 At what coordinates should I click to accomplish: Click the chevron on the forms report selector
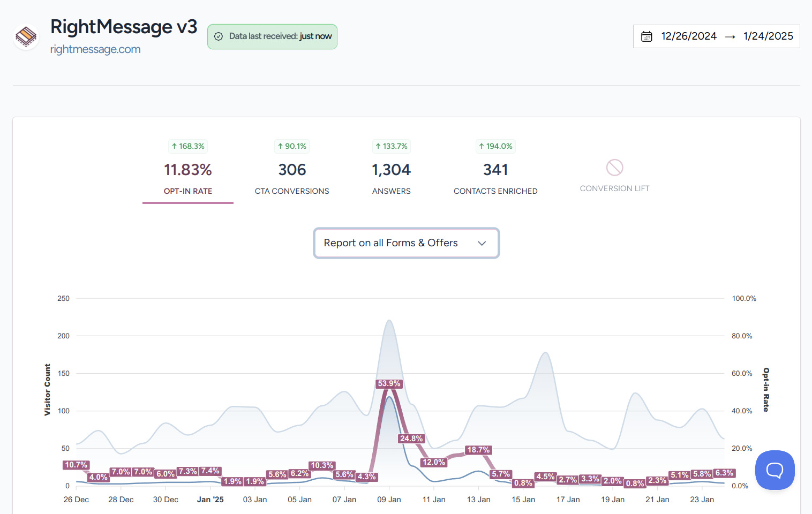(482, 243)
